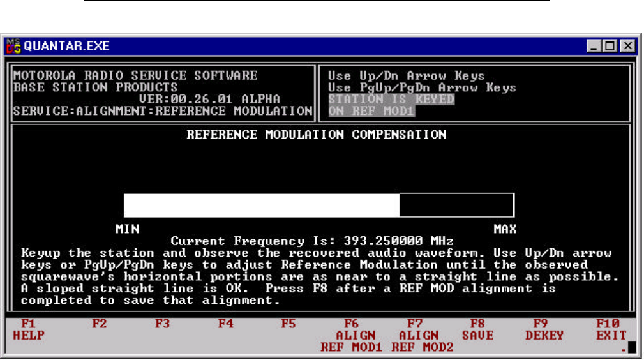Click F9 DEKEY function key label
644x360 pixels.
click(544, 329)
